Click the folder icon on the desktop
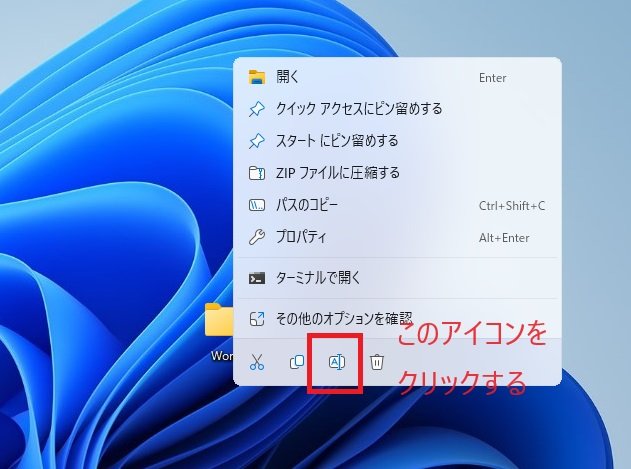The width and height of the screenshot is (631, 469). (219, 320)
